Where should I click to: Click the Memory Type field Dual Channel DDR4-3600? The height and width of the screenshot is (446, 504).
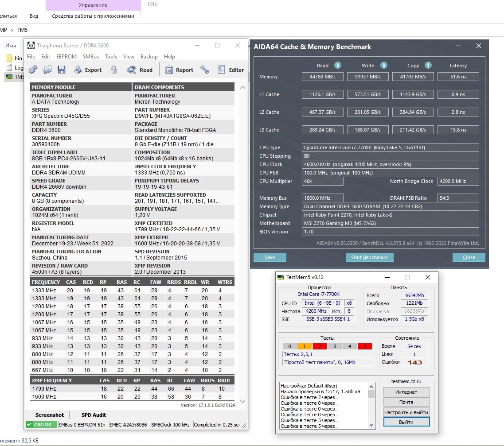click(x=390, y=206)
